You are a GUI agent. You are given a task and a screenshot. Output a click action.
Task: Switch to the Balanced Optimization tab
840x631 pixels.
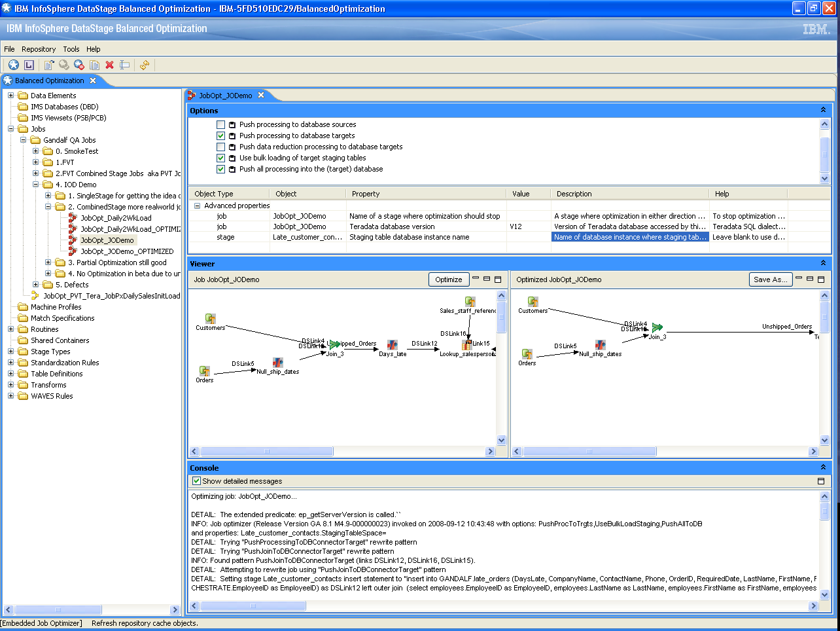click(x=50, y=81)
